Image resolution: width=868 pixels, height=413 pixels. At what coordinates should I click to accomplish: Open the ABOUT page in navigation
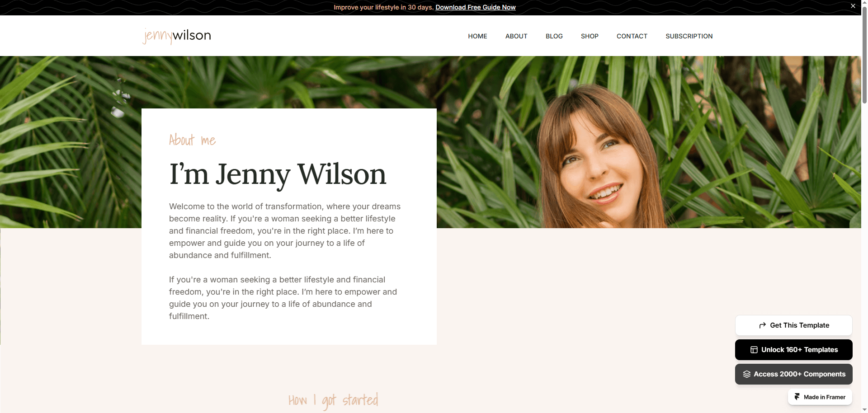click(516, 36)
